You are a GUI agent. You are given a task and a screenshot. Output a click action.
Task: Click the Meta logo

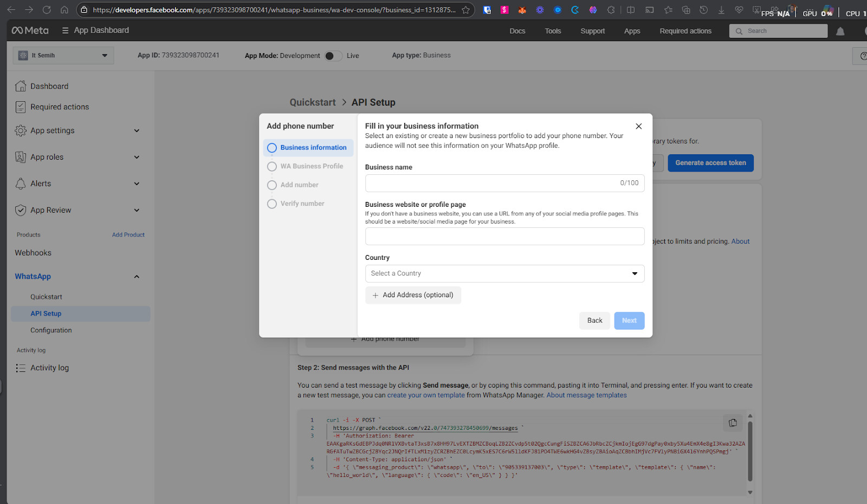[30, 30]
